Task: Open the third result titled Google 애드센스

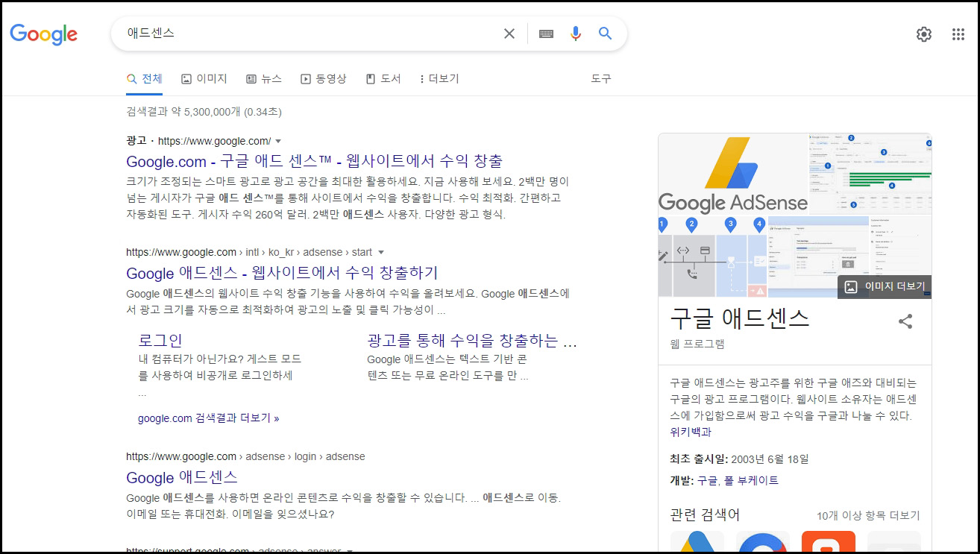Action: (x=182, y=477)
